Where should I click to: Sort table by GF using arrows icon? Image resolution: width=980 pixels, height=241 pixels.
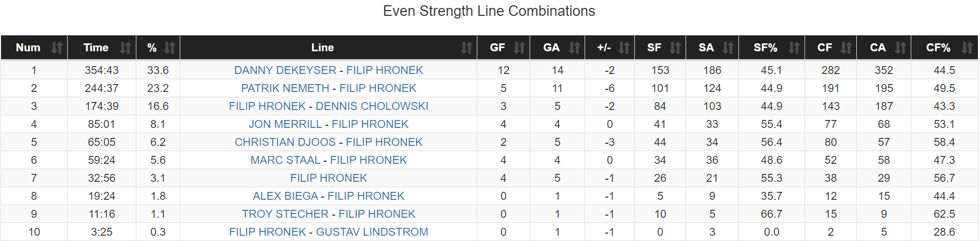tap(519, 48)
